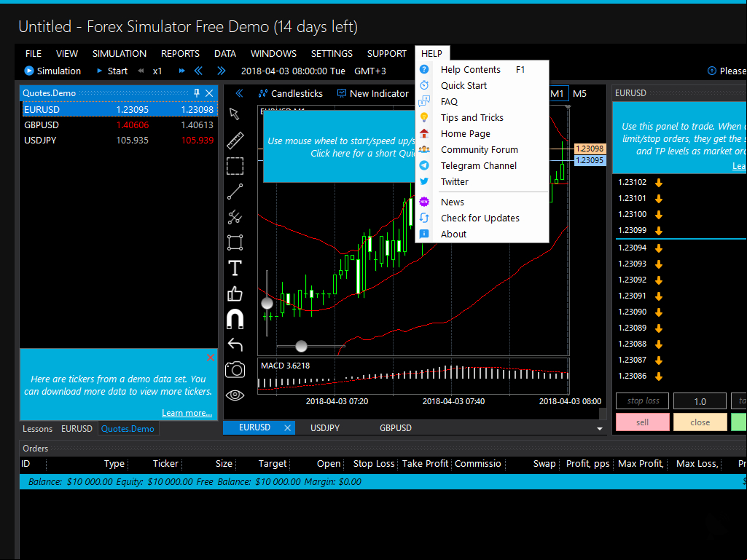Click Start simulation play button
The image size is (747, 560).
click(x=112, y=71)
